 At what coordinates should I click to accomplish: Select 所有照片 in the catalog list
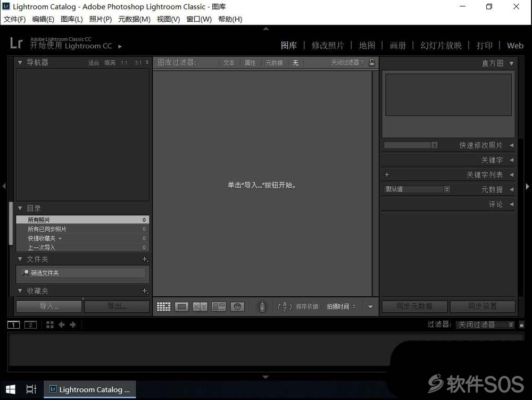point(82,220)
